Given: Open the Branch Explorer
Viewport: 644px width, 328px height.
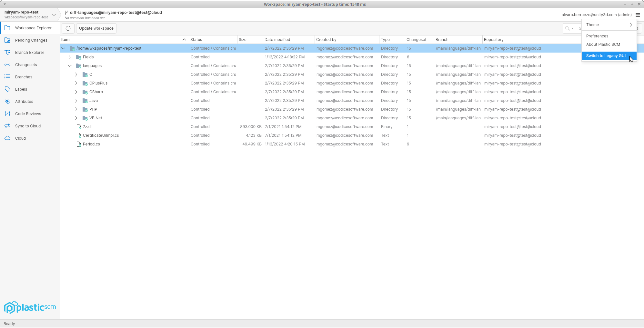Looking at the screenshot, I should [x=30, y=52].
